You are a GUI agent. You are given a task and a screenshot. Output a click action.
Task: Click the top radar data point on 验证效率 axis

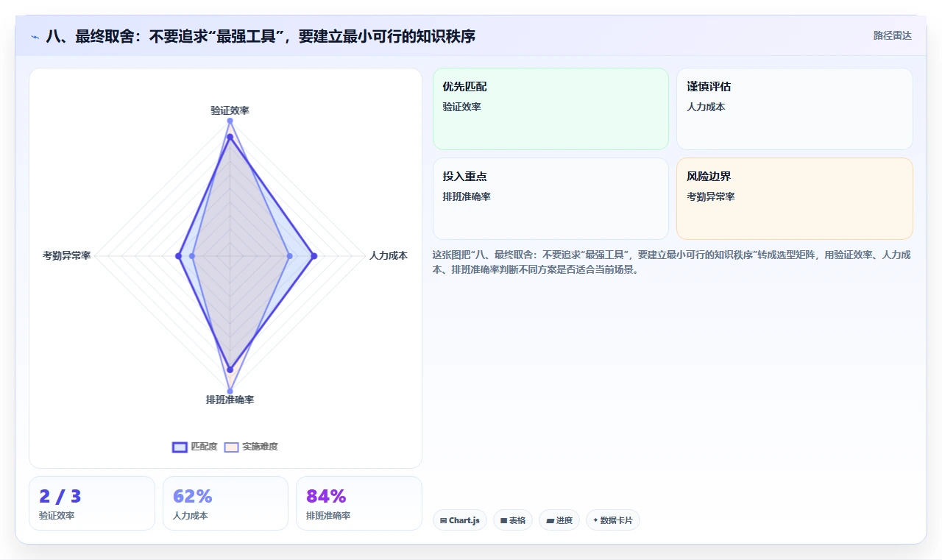(230, 121)
